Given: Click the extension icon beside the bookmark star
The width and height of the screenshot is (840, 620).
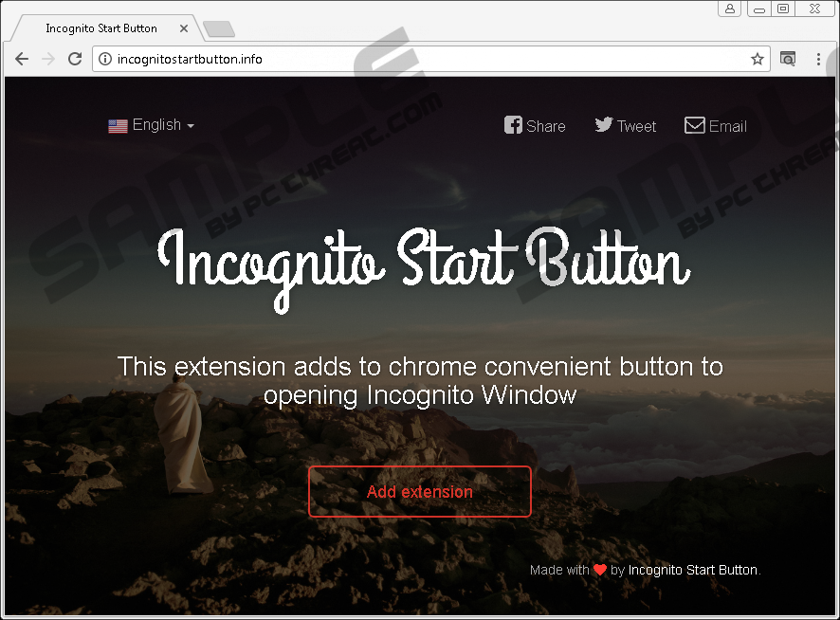Looking at the screenshot, I should pyautogui.click(x=788, y=59).
